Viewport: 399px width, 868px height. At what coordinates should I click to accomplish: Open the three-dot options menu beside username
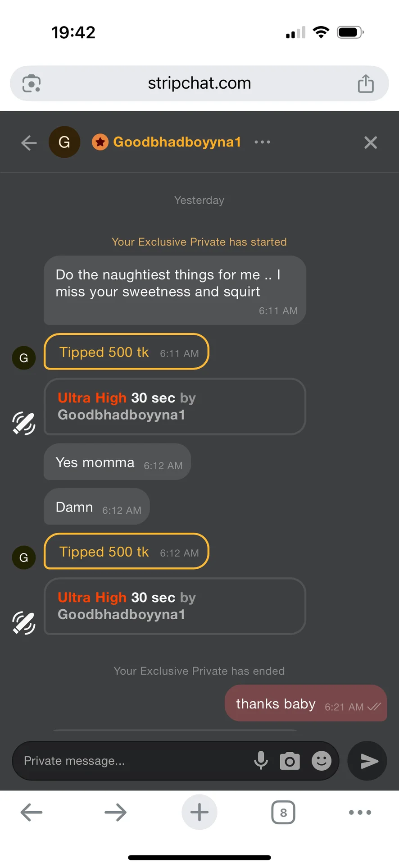(x=262, y=142)
